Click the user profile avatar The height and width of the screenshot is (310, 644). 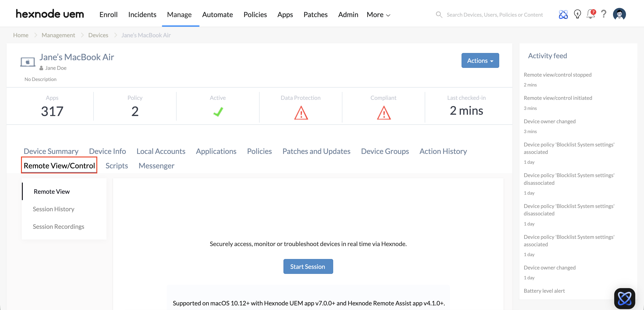[619, 14]
